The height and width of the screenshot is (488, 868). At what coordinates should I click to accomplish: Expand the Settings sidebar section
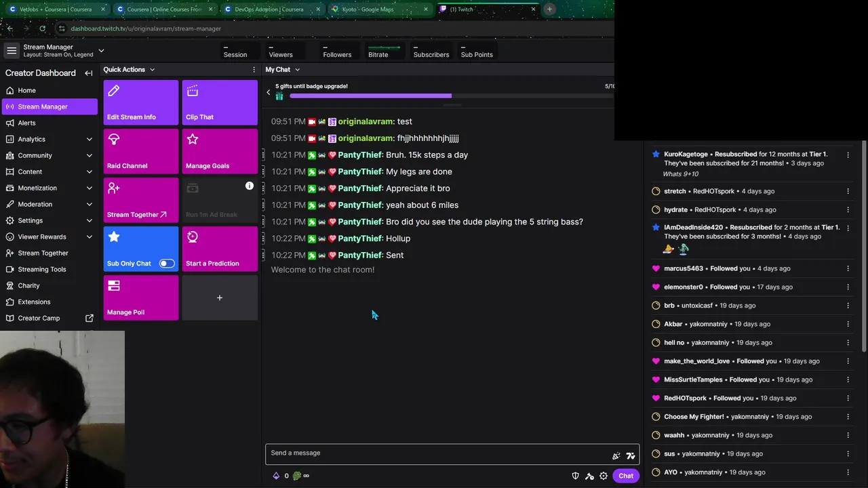pyautogui.click(x=90, y=220)
